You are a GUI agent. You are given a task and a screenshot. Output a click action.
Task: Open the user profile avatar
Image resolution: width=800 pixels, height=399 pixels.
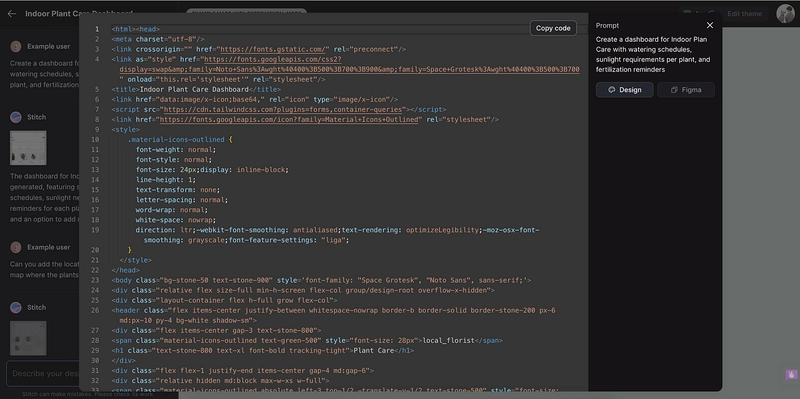pyautogui.click(x=785, y=14)
